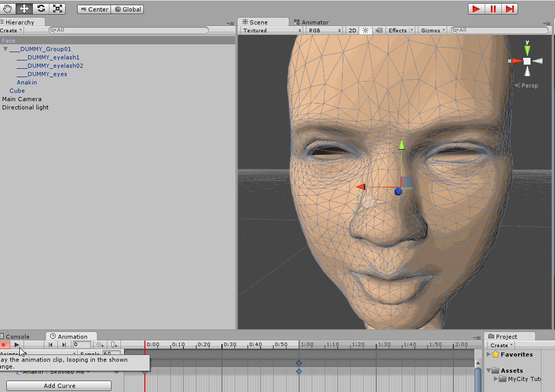Screen dimensions: 555x392
Task: Open the Textured draw mode dropdown
Action: click(x=271, y=30)
